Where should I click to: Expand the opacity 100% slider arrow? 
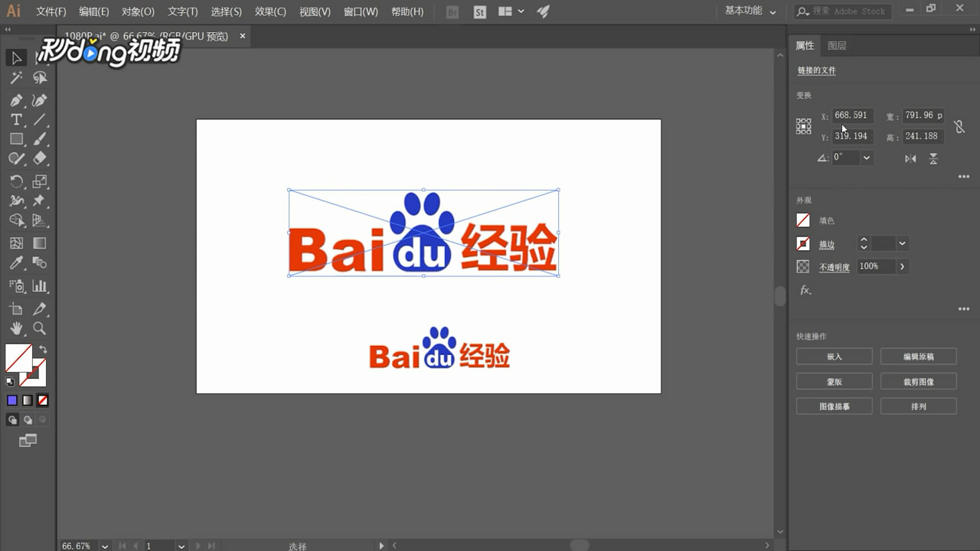tap(902, 266)
